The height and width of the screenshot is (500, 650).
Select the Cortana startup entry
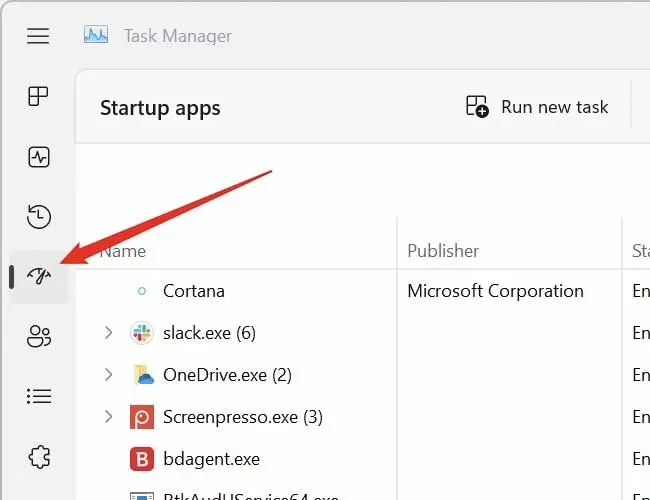pyautogui.click(x=193, y=291)
